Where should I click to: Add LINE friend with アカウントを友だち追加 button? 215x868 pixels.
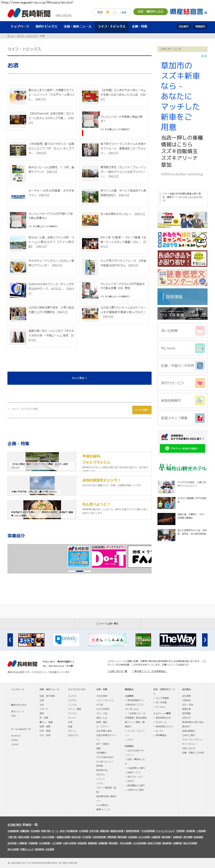click(x=182, y=449)
